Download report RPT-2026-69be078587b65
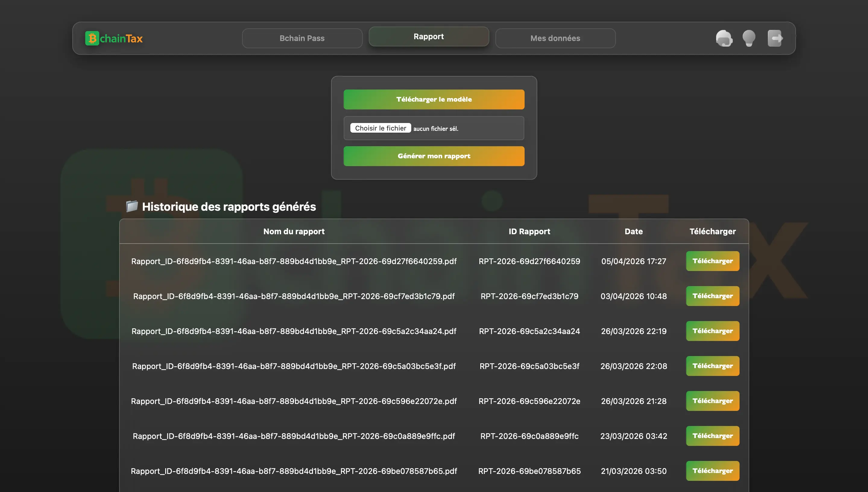The width and height of the screenshot is (868, 492). [712, 471]
